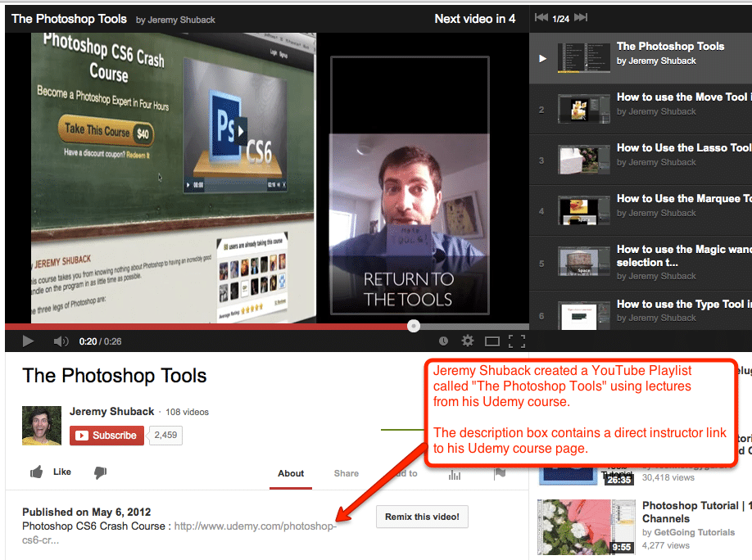Viewport: 752px width, 560px height.
Task: Report video with the flag icon
Action: [x=500, y=474]
